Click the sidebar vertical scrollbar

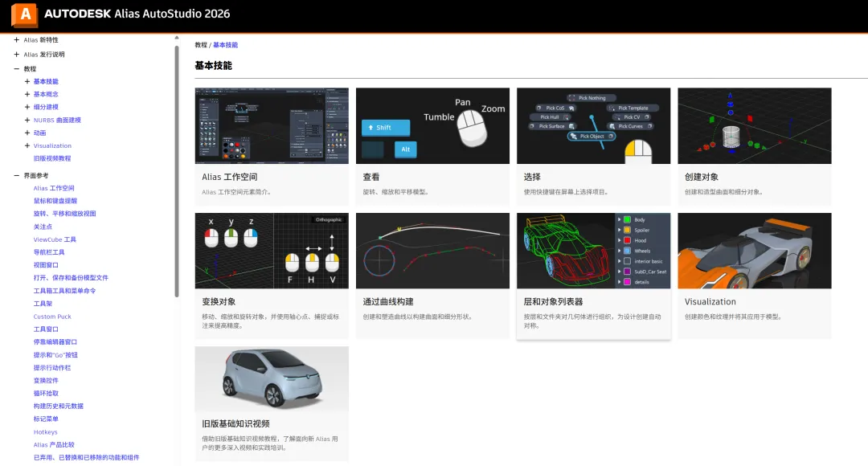click(x=177, y=172)
